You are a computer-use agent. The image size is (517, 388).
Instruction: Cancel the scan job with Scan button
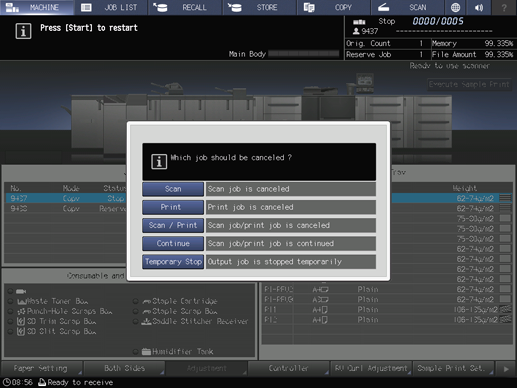[173, 189]
